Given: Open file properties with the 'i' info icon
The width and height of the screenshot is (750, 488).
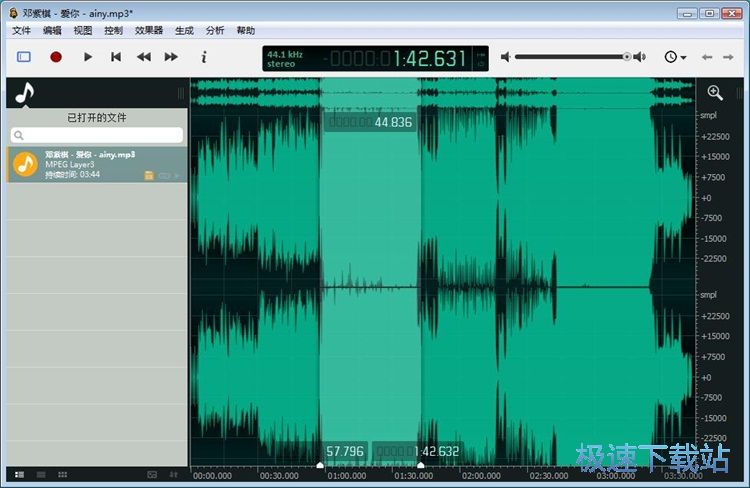Looking at the screenshot, I should click(x=204, y=57).
